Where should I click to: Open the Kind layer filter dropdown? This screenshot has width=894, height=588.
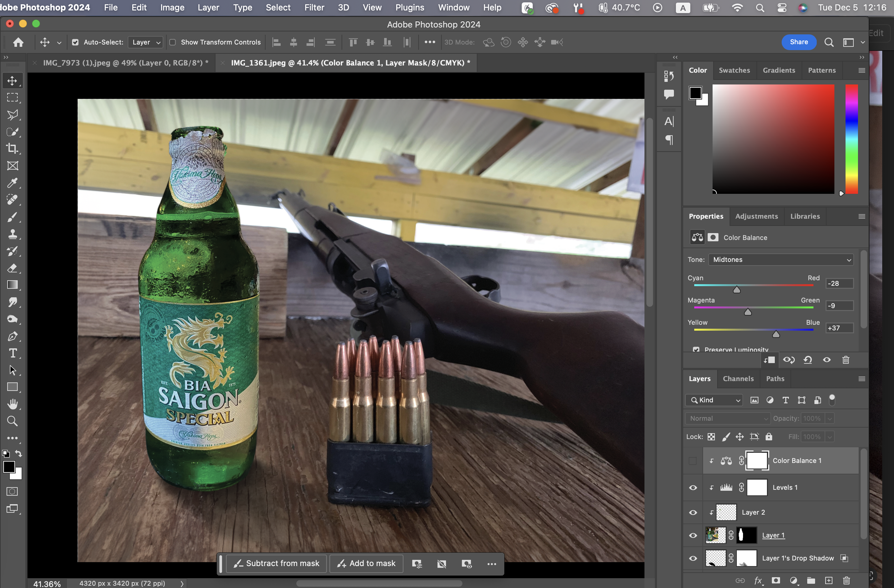coord(715,400)
